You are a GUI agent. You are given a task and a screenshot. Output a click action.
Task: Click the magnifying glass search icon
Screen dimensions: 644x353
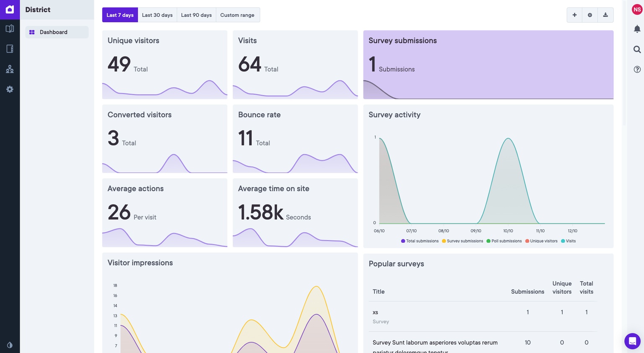(637, 49)
